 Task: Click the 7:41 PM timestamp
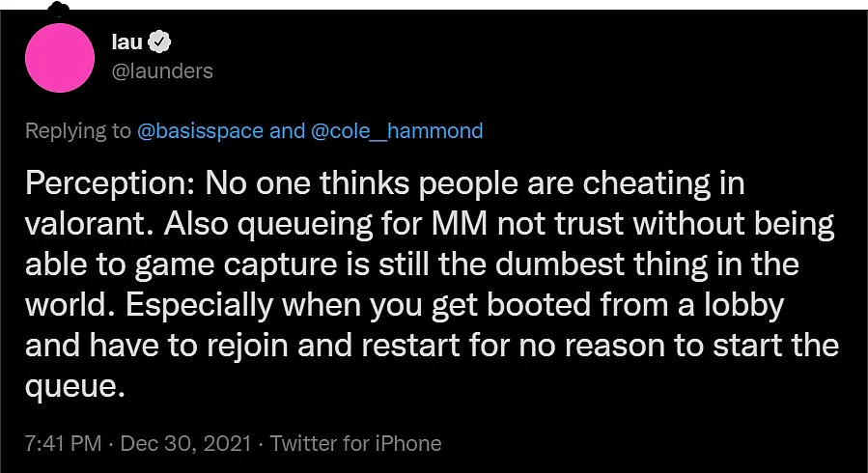[63, 443]
